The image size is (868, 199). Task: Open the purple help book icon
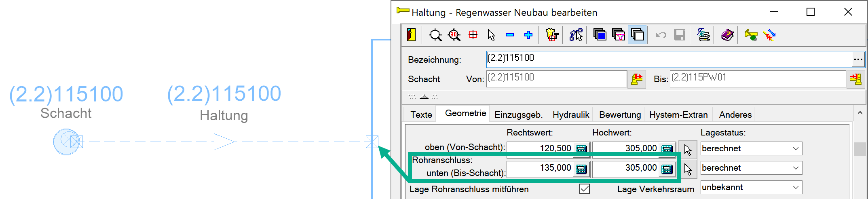[727, 35]
